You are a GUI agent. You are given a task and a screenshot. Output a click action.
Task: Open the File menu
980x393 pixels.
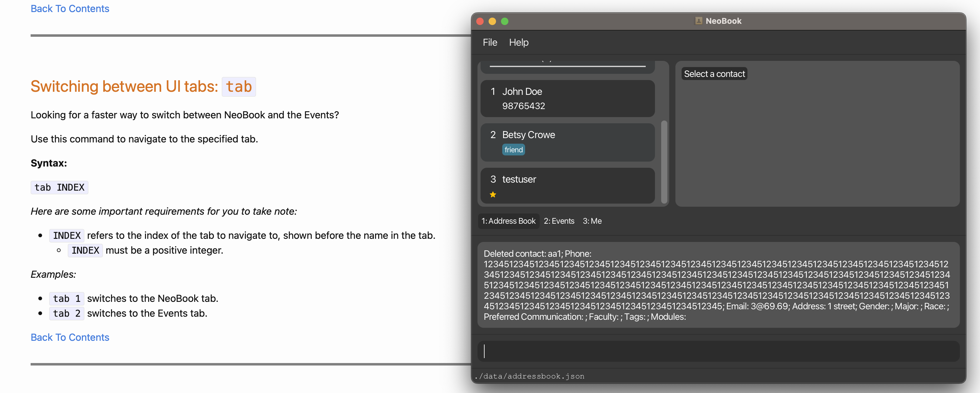pos(490,42)
